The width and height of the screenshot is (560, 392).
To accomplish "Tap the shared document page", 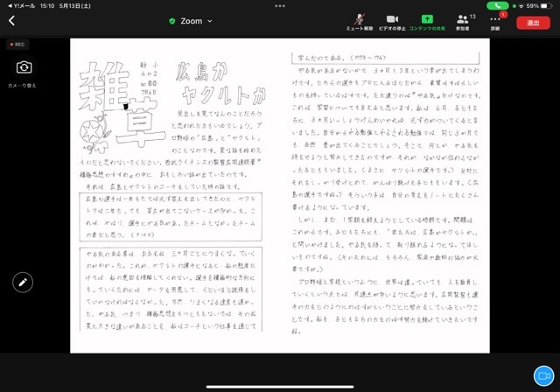I will tap(280, 196).
